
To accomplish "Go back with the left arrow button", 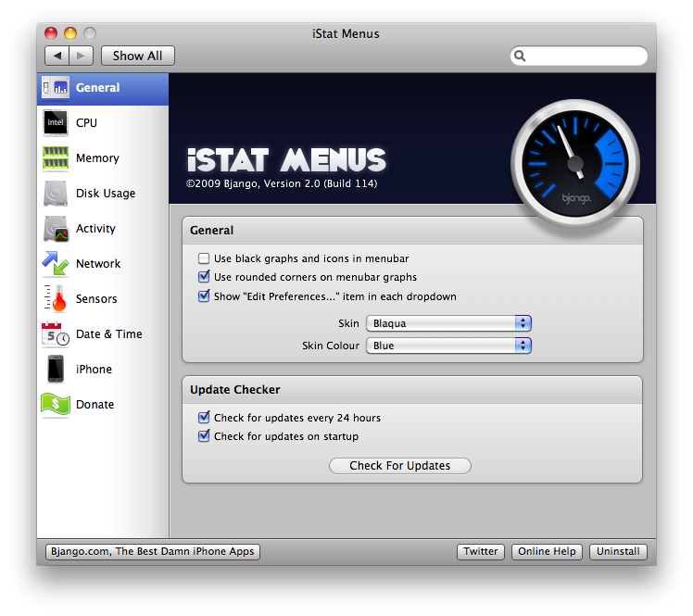I will click(x=57, y=56).
